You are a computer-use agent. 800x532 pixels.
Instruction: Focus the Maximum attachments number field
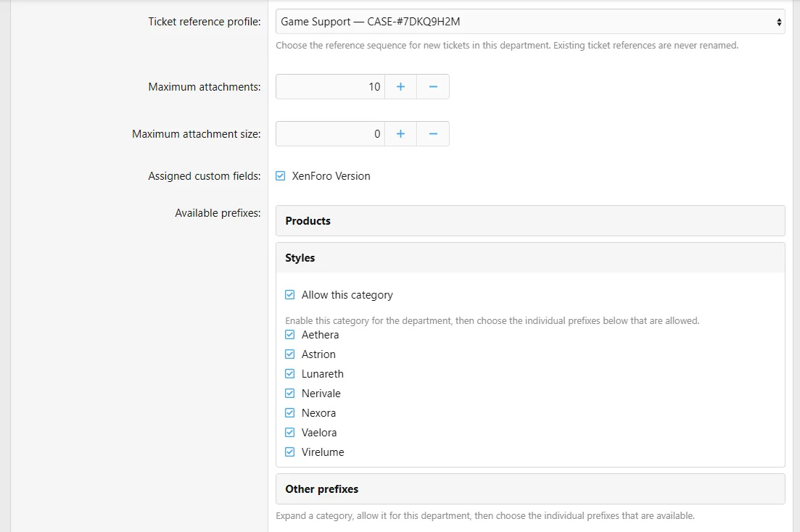click(331, 87)
